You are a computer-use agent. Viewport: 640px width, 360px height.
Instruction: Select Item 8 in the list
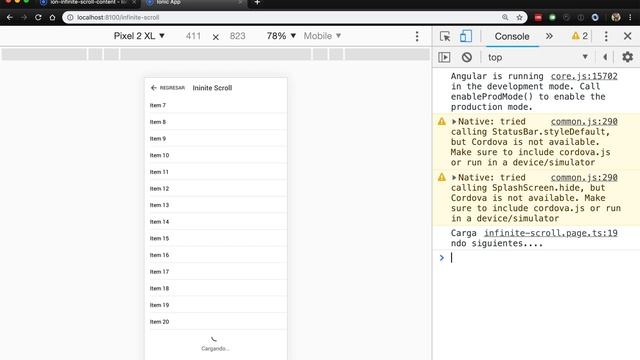tap(216, 122)
